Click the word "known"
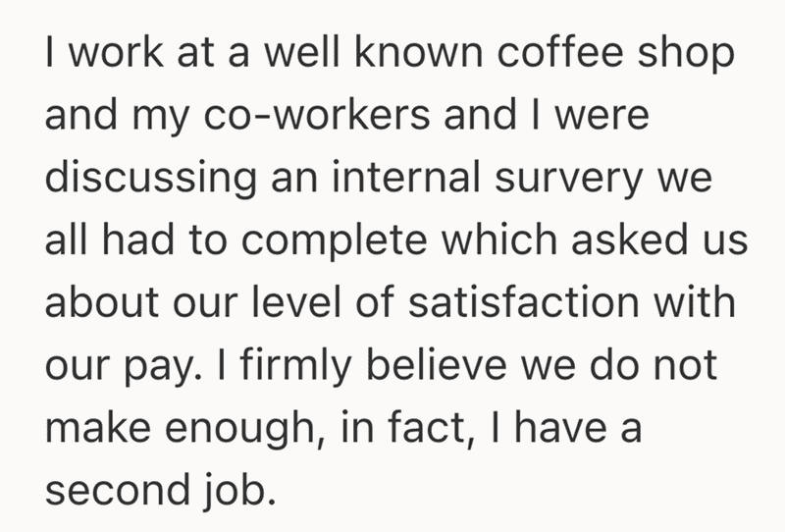 412,55
